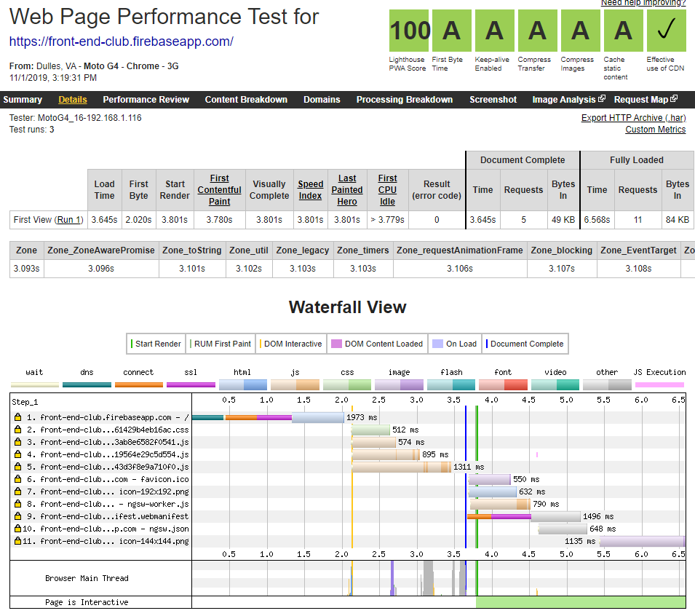Viewport: 695px width, 616px height.
Task: Click the css color legend swatch
Action: point(347,384)
